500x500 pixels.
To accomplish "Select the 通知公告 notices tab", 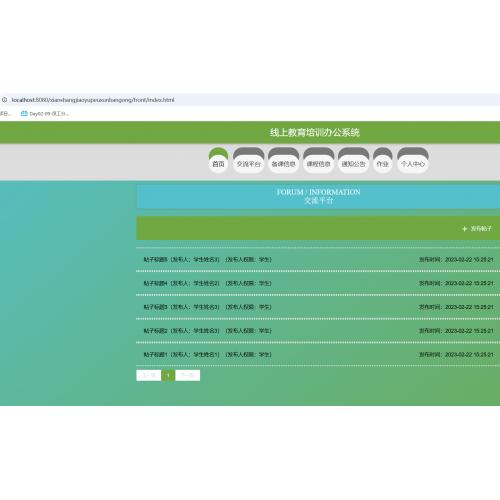I will click(354, 161).
